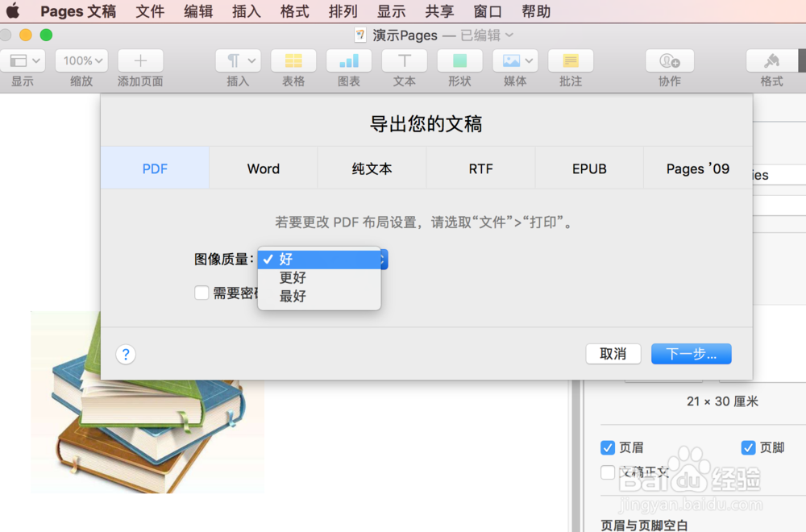Insert a 形状 (Shape)

click(x=459, y=60)
